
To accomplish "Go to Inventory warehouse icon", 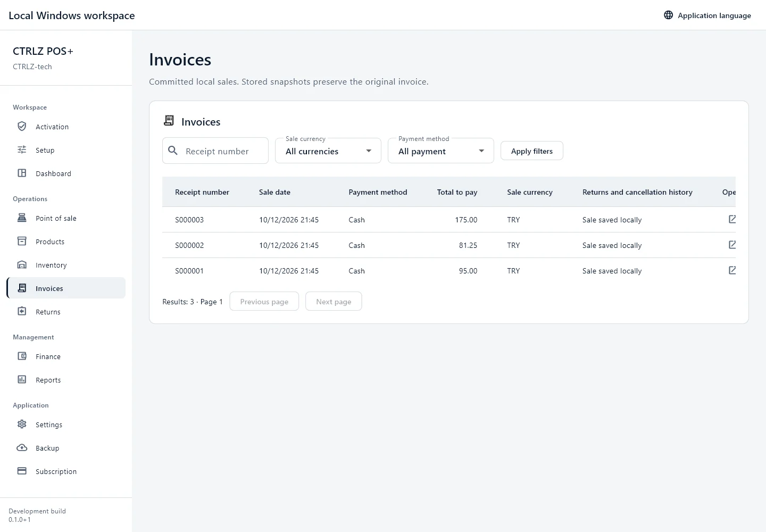I will point(22,264).
